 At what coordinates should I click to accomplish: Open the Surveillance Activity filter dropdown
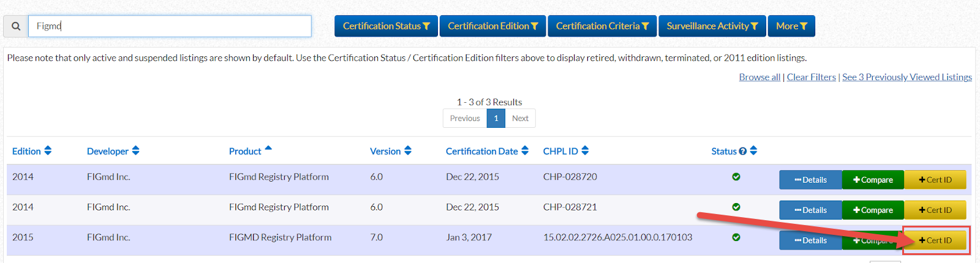[x=712, y=26]
